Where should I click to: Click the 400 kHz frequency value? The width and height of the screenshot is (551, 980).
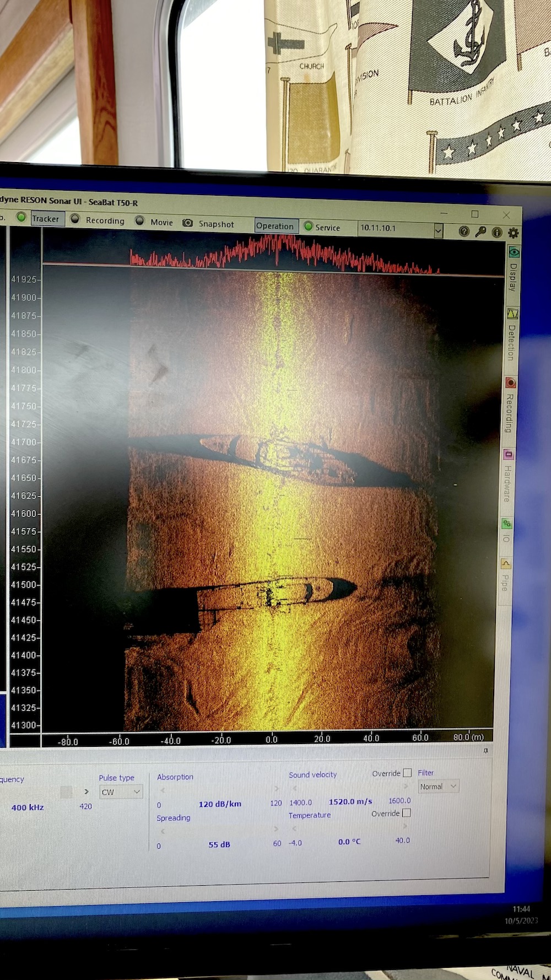point(28,807)
